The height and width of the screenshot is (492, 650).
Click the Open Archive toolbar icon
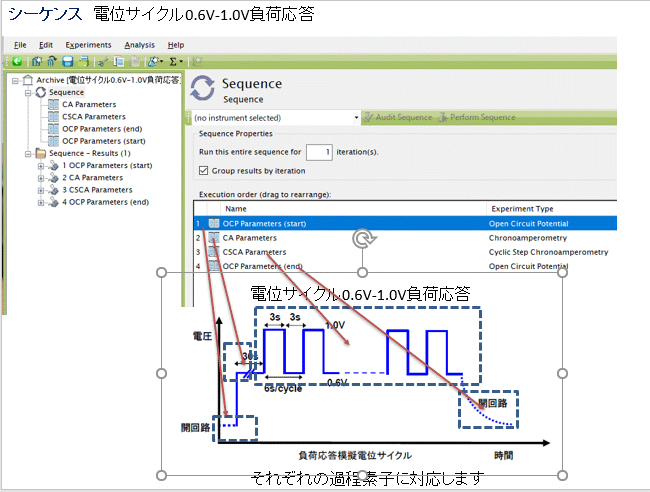51,62
